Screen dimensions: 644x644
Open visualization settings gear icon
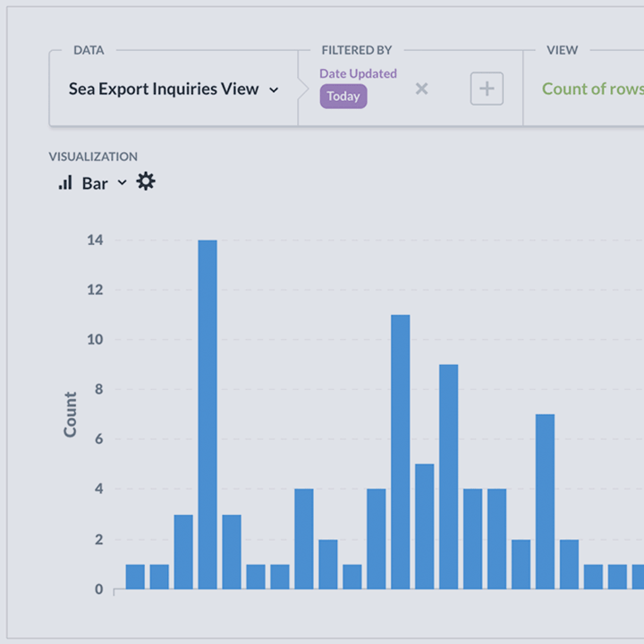coord(146,181)
